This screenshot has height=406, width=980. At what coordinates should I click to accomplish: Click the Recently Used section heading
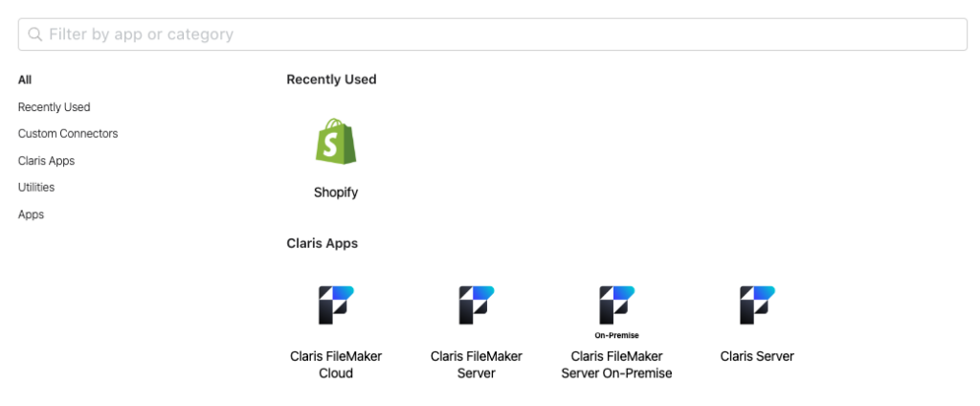tap(331, 79)
